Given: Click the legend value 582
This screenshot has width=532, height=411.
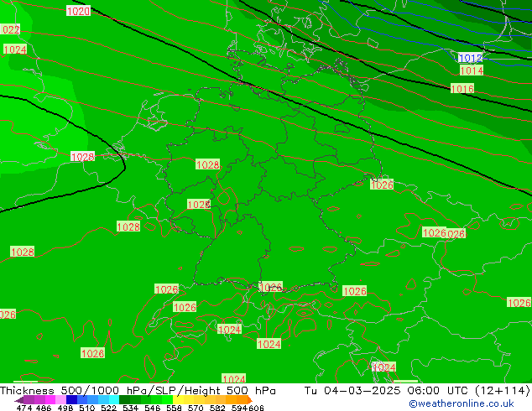Looking at the screenshot, I should pos(217,408).
